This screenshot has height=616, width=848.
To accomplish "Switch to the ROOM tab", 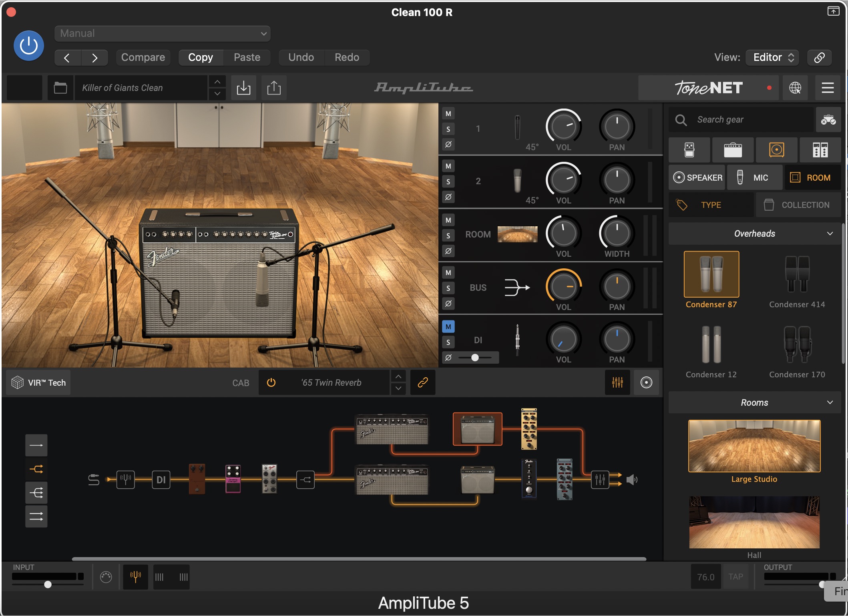I will [x=812, y=177].
